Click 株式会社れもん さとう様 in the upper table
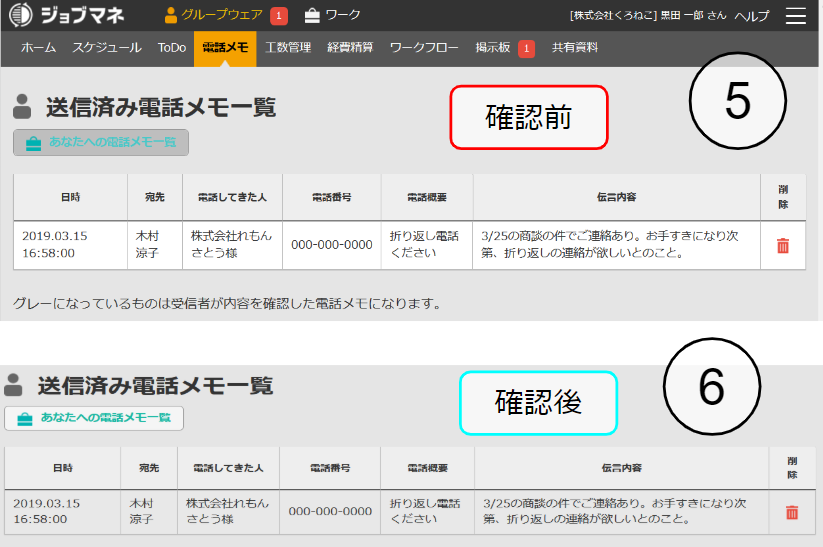This screenshot has width=823, height=547. (231, 245)
